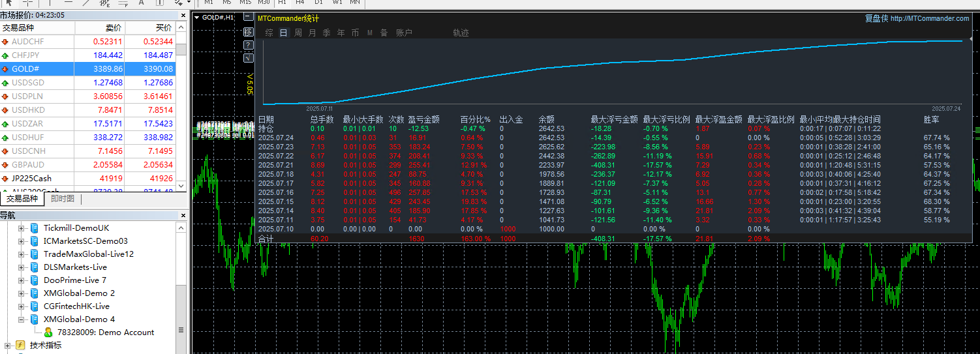Click the 移 move button on panel
This screenshot has width=980, height=354.
coord(248,31)
